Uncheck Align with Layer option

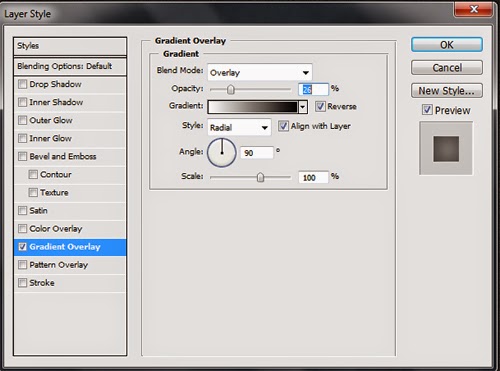(283, 126)
